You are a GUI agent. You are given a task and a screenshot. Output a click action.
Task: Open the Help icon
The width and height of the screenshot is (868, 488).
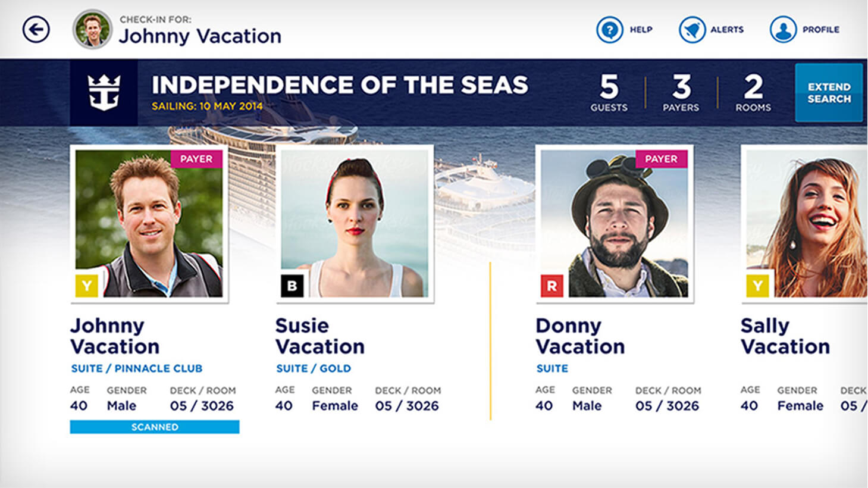(x=609, y=30)
